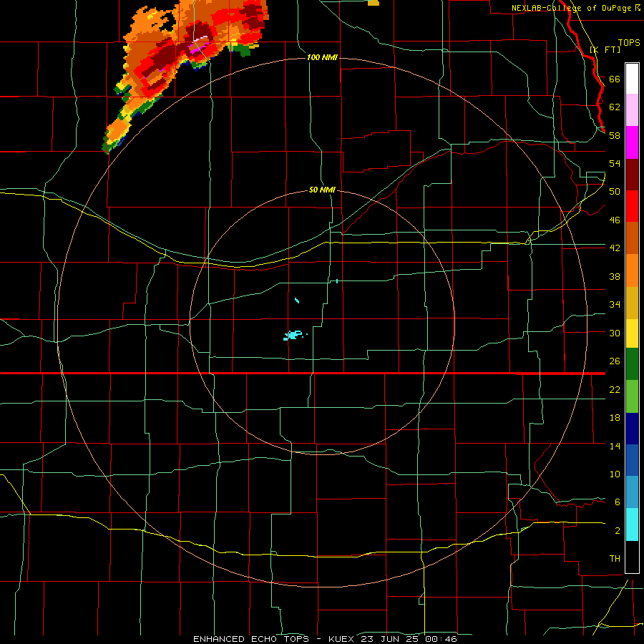Click the '50' legend value
Screen dimensions: 644x644
point(615,192)
